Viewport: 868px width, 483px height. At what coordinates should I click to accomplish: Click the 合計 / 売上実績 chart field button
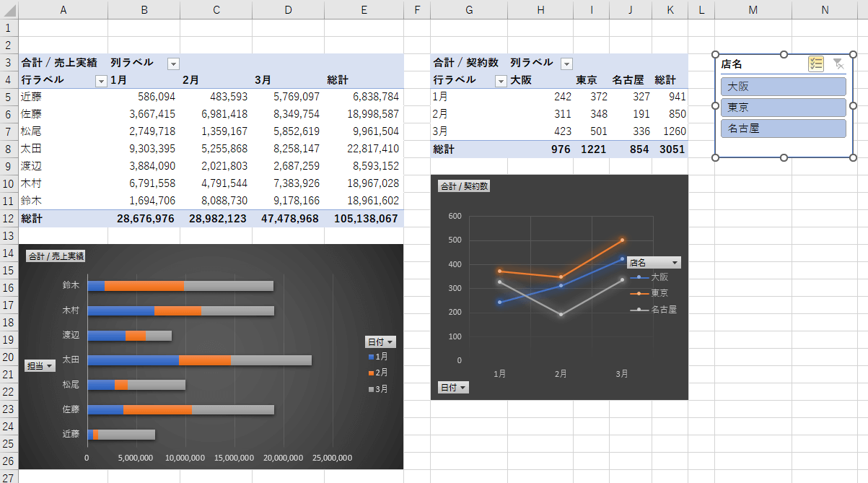pos(56,256)
